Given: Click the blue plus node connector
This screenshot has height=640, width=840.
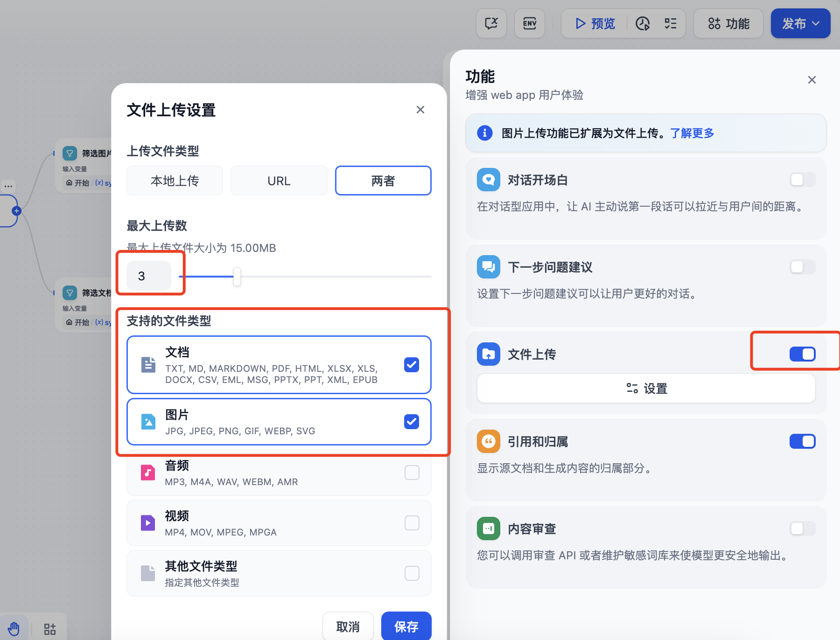Looking at the screenshot, I should (x=17, y=211).
